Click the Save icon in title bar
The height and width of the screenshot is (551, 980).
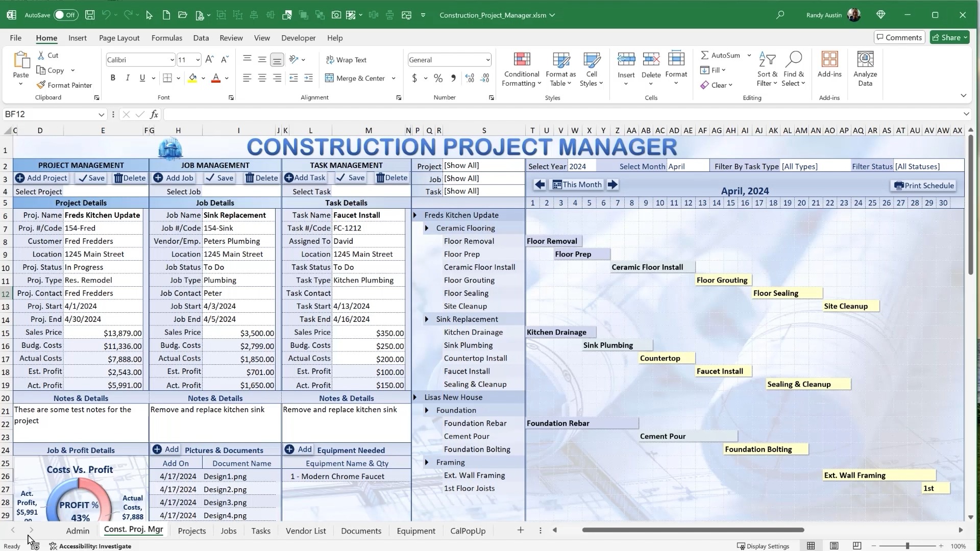point(90,15)
